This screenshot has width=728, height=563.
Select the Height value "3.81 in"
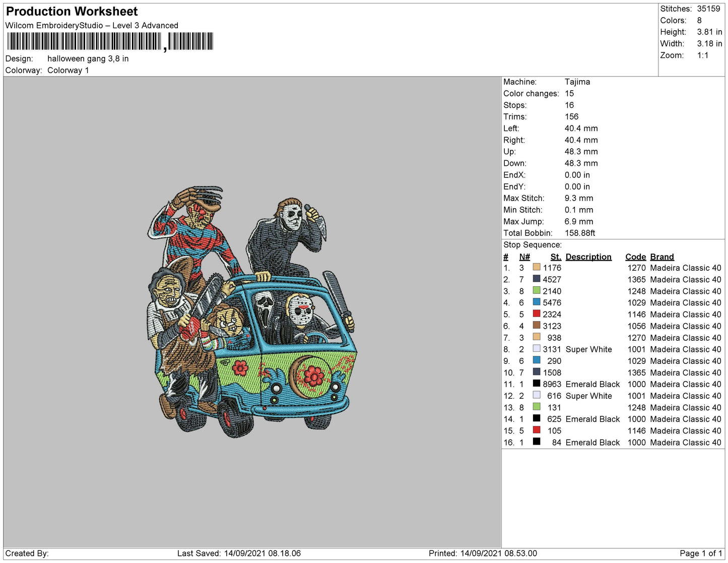pos(709,32)
